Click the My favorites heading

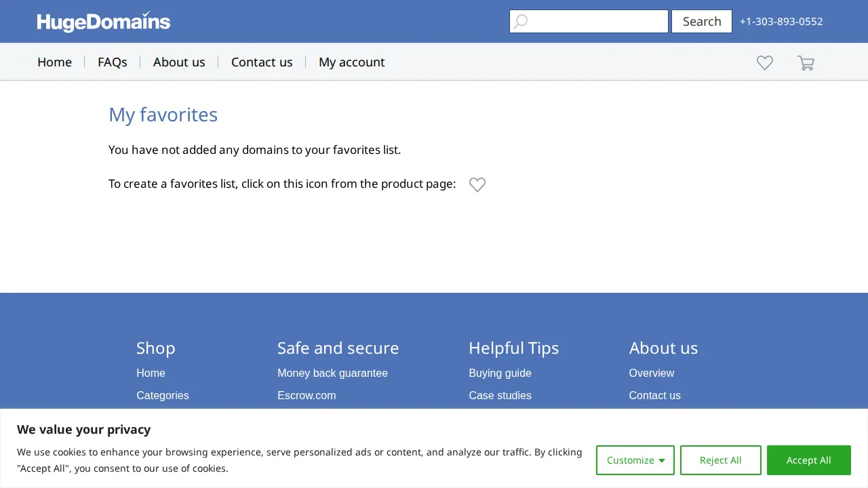(163, 115)
